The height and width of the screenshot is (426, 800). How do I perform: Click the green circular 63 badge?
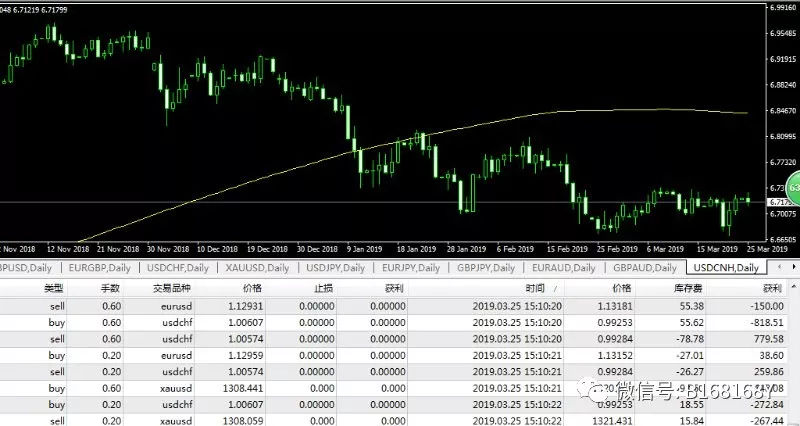(791, 188)
